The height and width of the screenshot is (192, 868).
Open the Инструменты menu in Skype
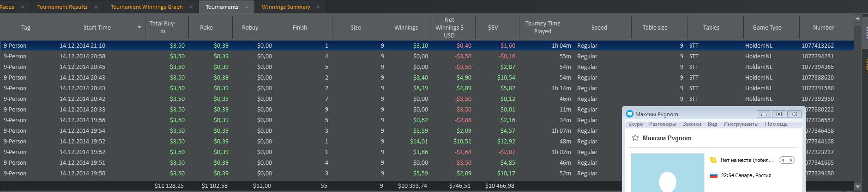(741, 124)
